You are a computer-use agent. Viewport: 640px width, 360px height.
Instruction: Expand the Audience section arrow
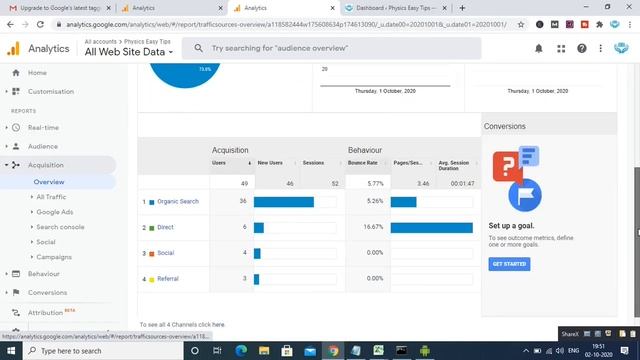click(x=7, y=146)
